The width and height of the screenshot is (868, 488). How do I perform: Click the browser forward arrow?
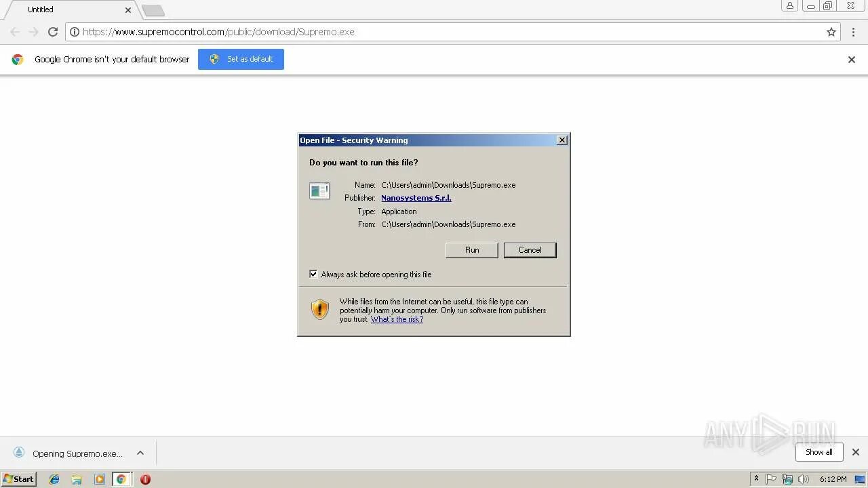(34, 32)
